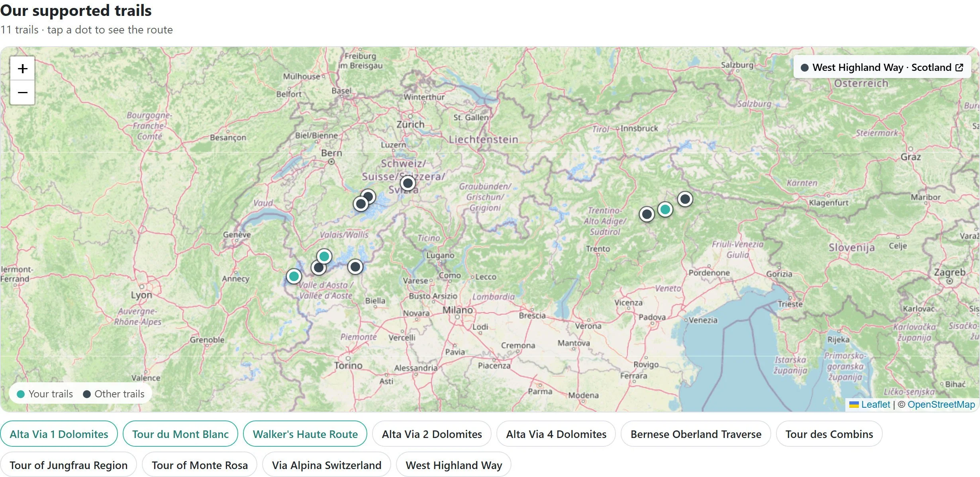
Task: Click the teal trail dot in the Dolomites cluster
Action: pos(665,209)
